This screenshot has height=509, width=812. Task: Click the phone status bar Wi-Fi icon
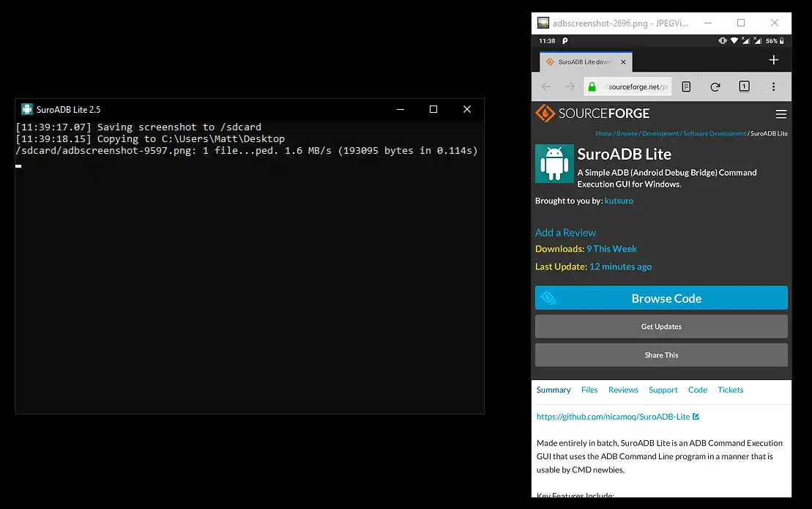coord(734,41)
